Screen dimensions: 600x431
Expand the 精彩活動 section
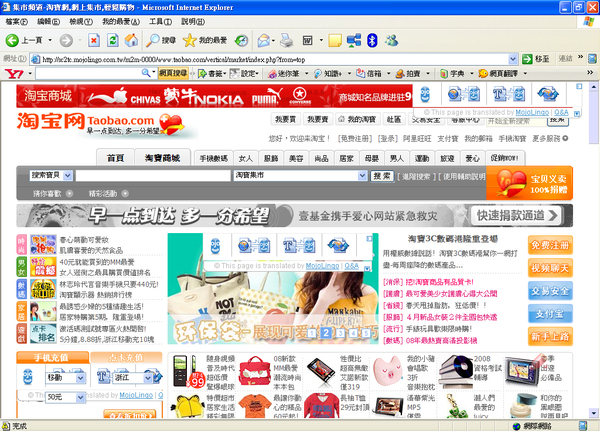(x=125, y=194)
